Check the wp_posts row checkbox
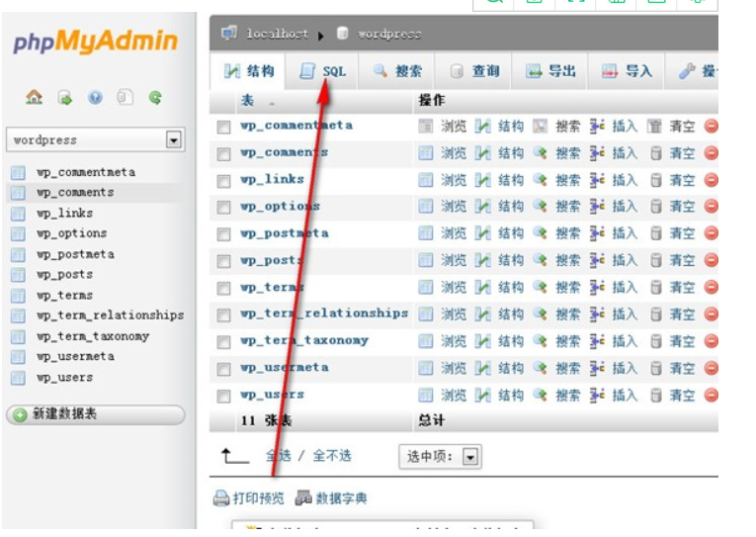This screenshot has height=537, width=756. point(223,261)
